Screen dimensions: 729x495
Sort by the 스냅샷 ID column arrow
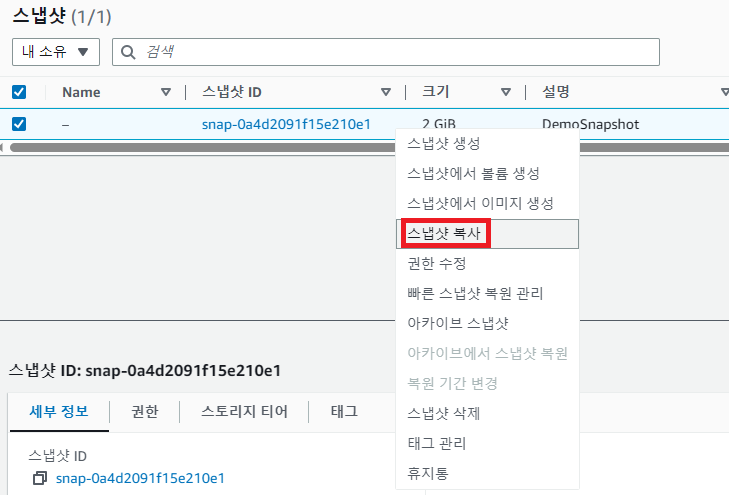pos(385,92)
